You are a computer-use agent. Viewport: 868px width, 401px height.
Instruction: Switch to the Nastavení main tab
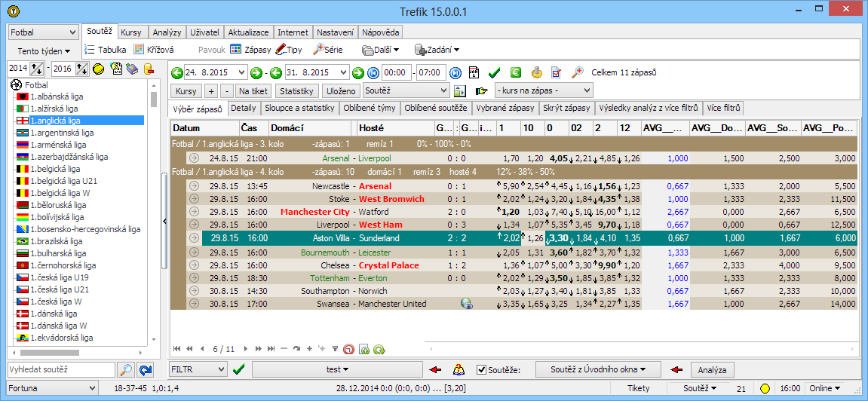pyautogui.click(x=336, y=32)
